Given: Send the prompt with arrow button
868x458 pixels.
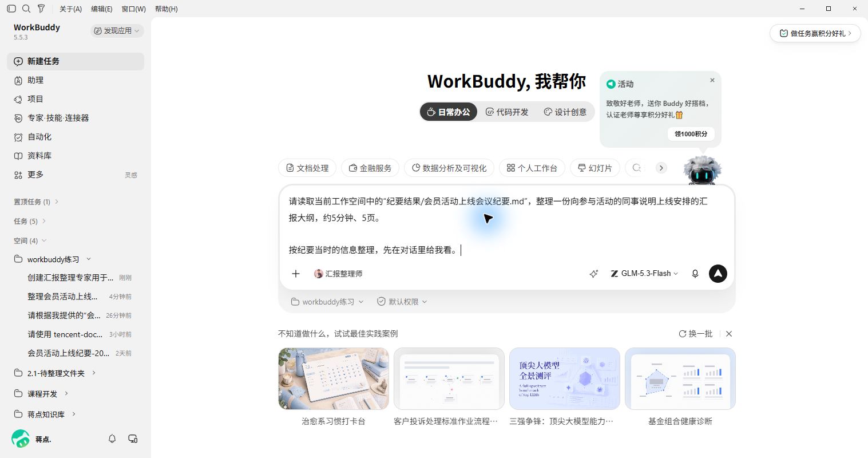Looking at the screenshot, I should click(x=718, y=274).
